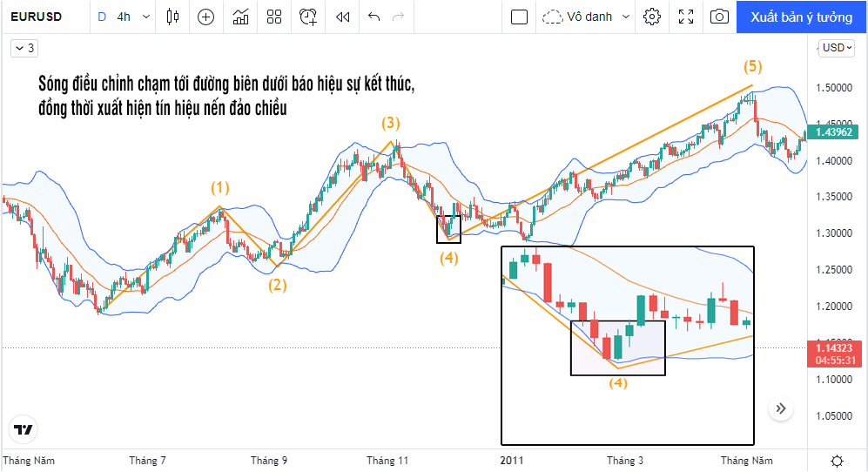The width and height of the screenshot is (868, 472).
Task: Open the candlestick chart style menu
Action: (x=172, y=17)
